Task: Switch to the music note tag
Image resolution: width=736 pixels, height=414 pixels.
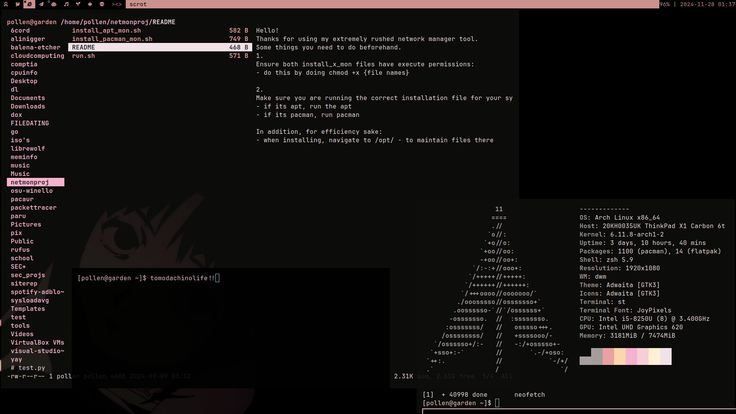Action: tap(66, 4)
